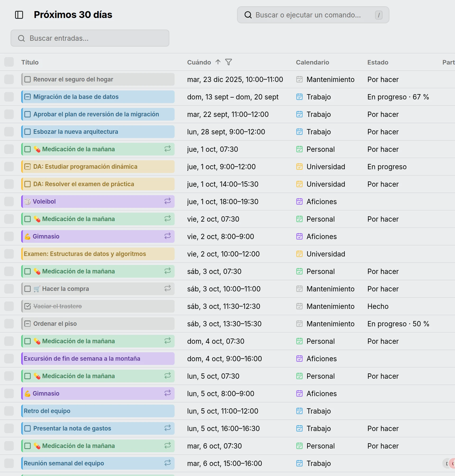
Task: Click date 'dom, 13 sept – dom, 20 sept'
Action: [x=233, y=97]
